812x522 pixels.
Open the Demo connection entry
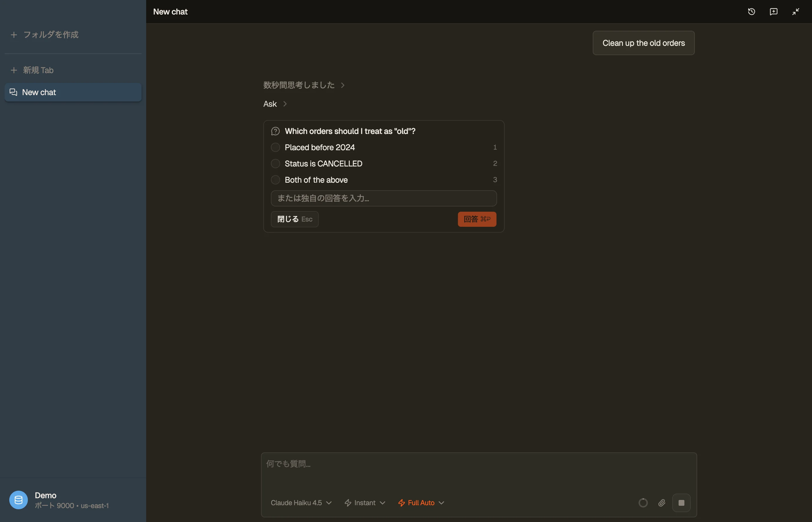click(x=73, y=500)
